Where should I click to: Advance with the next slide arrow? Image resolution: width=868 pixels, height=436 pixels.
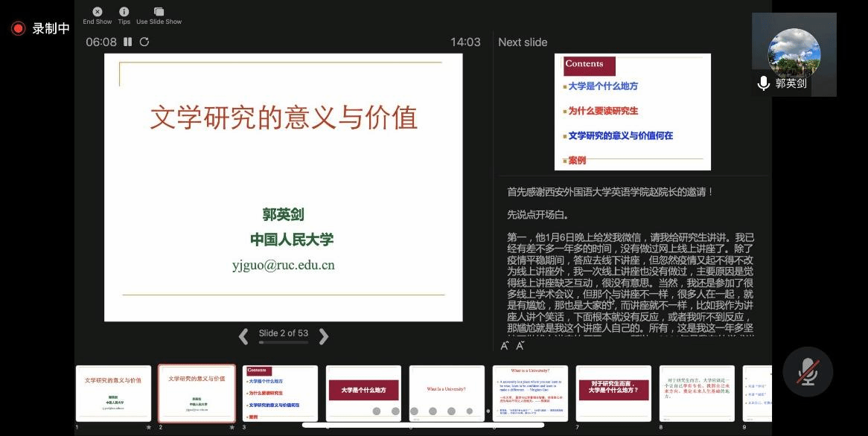324,337
